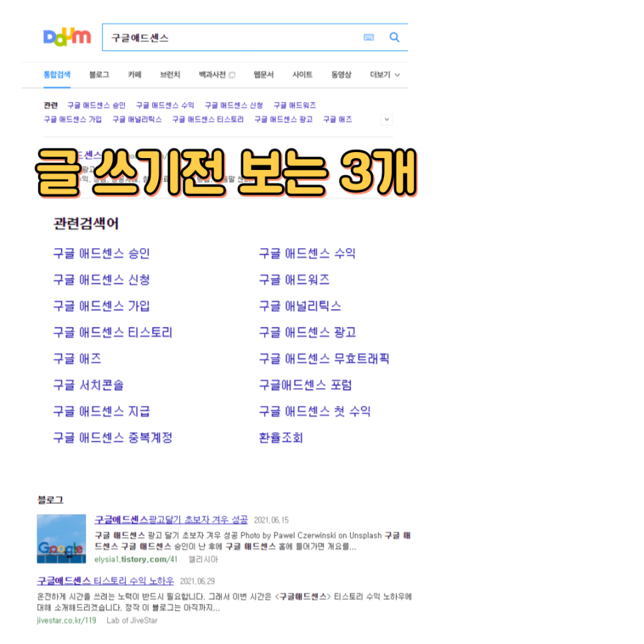Open the 브런치 tab

(170, 75)
